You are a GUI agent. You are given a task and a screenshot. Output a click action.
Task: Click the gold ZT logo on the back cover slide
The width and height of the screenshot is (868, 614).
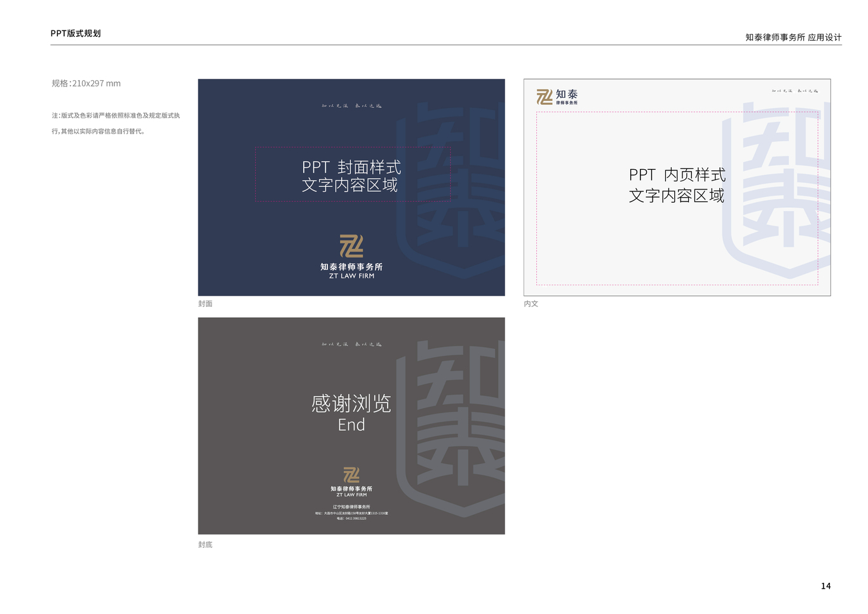[x=351, y=475]
